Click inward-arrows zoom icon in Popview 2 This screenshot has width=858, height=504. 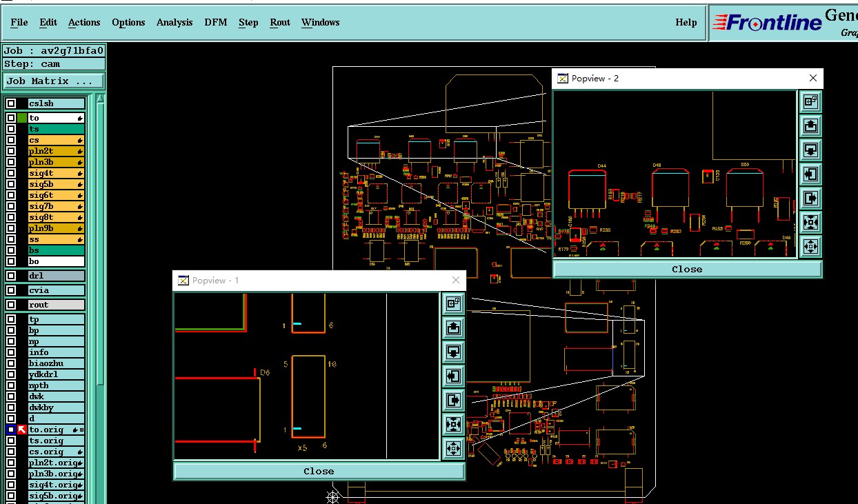coord(811,223)
